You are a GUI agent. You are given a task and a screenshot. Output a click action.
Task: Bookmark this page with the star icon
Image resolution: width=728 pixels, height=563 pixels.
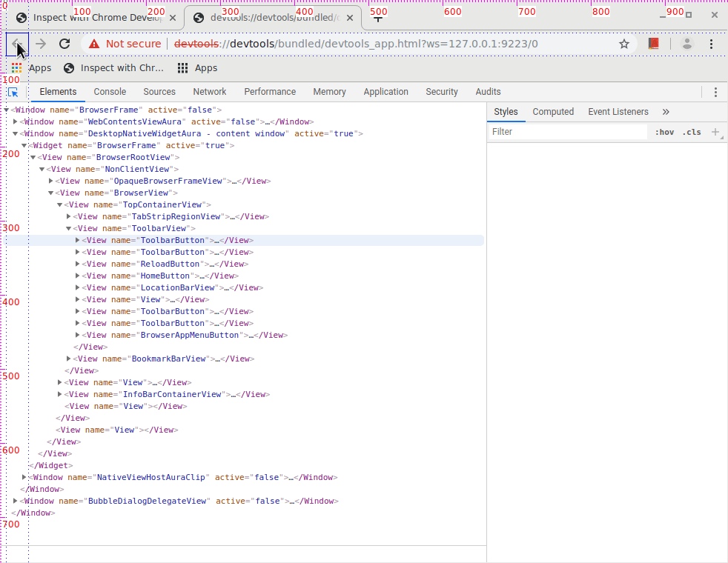[624, 44]
